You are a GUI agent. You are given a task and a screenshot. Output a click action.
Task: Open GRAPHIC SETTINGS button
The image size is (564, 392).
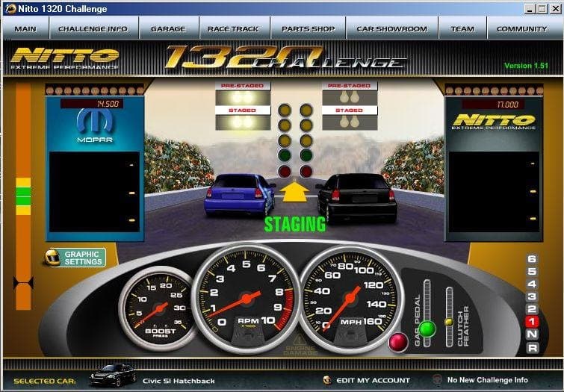pos(83,258)
